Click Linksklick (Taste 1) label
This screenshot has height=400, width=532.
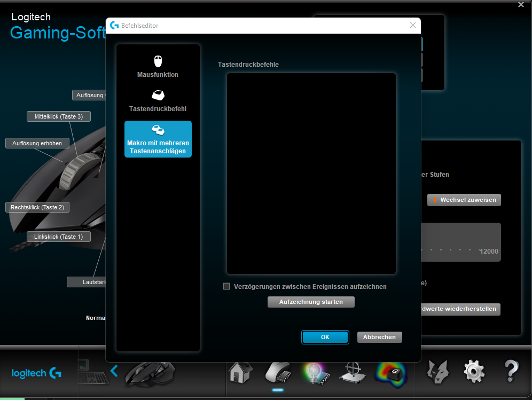(x=59, y=237)
